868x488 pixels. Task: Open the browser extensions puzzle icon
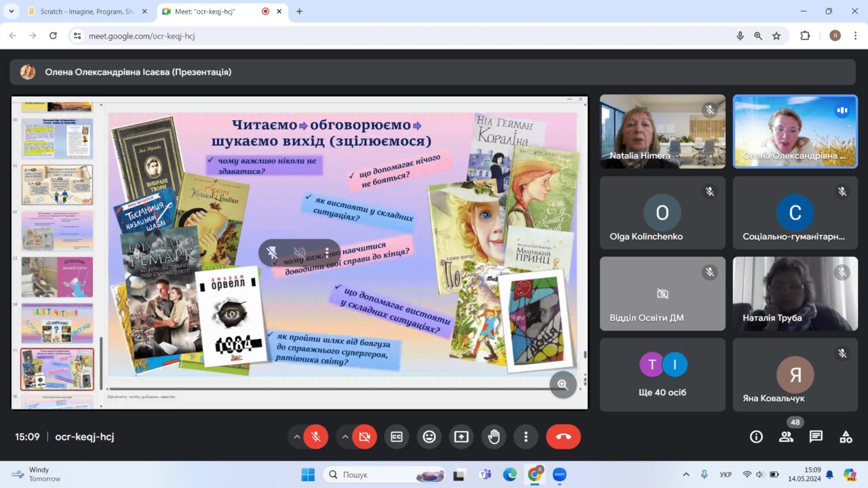click(x=805, y=36)
